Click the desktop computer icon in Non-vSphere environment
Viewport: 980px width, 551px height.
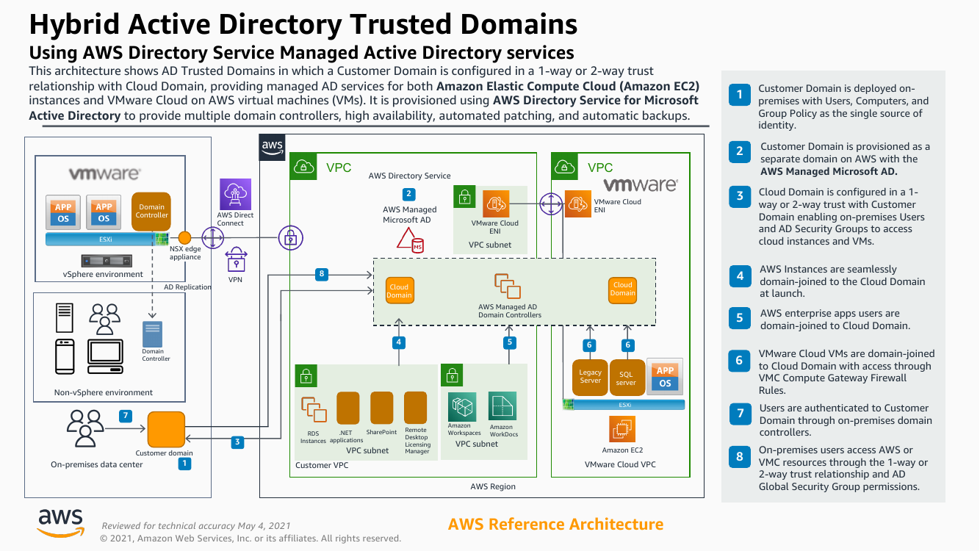click(x=105, y=357)
